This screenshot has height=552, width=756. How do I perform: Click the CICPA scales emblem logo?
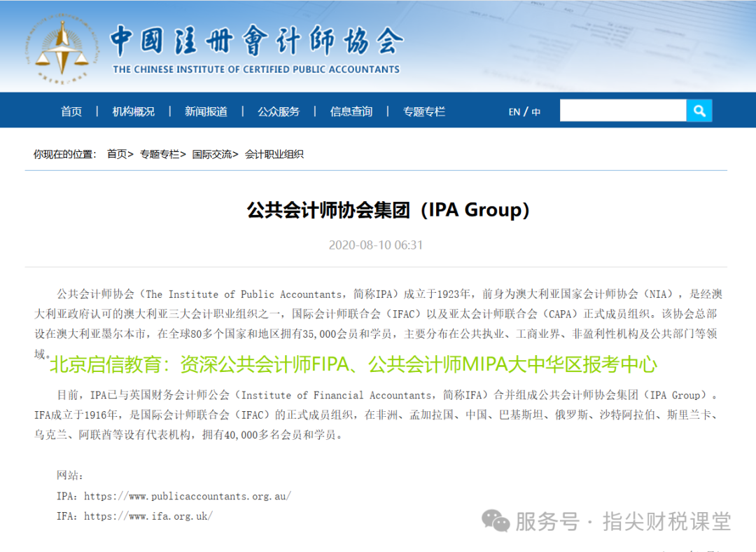pos(63,47)
